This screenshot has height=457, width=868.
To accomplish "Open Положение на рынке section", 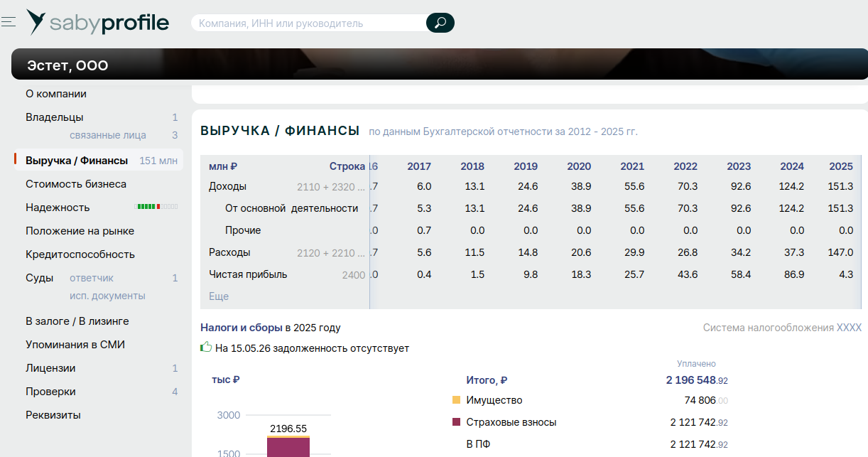I will coord(80,231).
